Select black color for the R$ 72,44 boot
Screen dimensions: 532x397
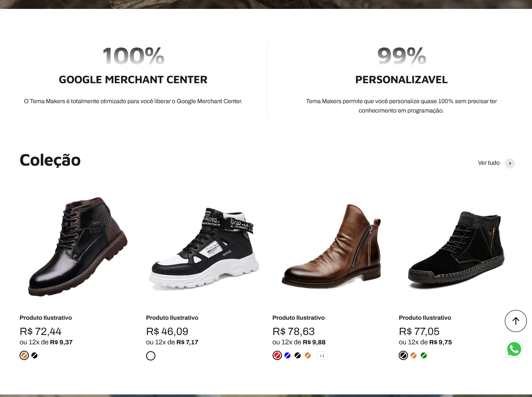coord(34,355)
